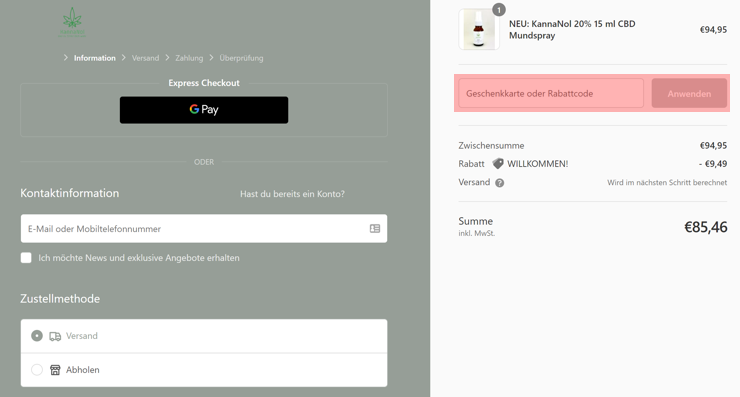Click the product name 'NEU: KannaNol 20% 15 ml CBD Mundspray'
The width and height of the screenshot is (740, 397).
tap(572, 29)
